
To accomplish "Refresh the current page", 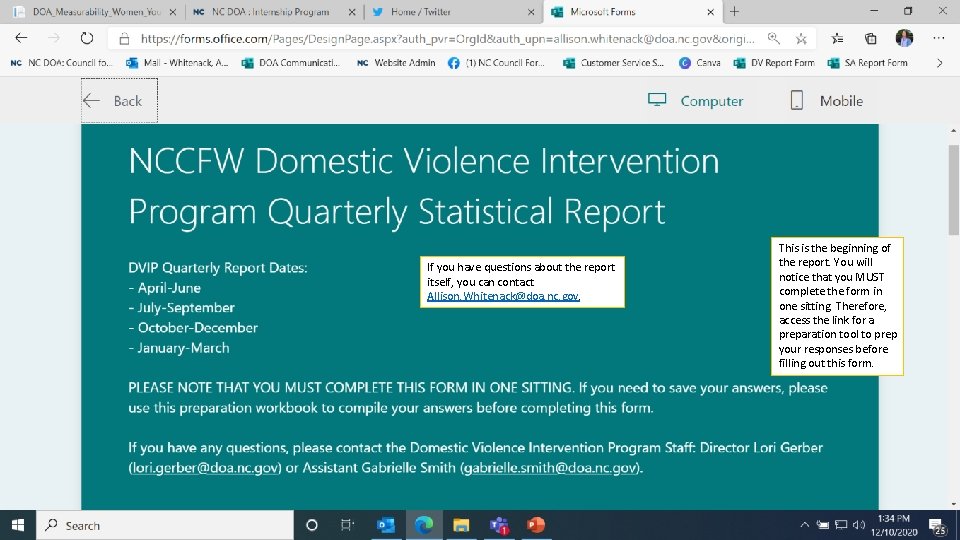I will coord(87,38).
